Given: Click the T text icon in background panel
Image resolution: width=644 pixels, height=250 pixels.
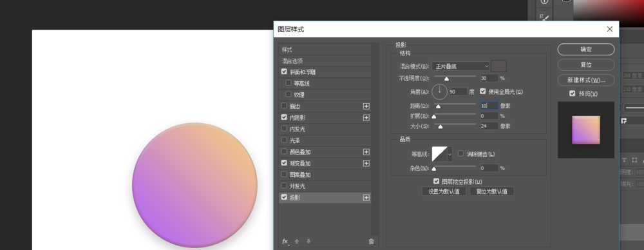Looking at the screenshot, I should pos(623,160).
